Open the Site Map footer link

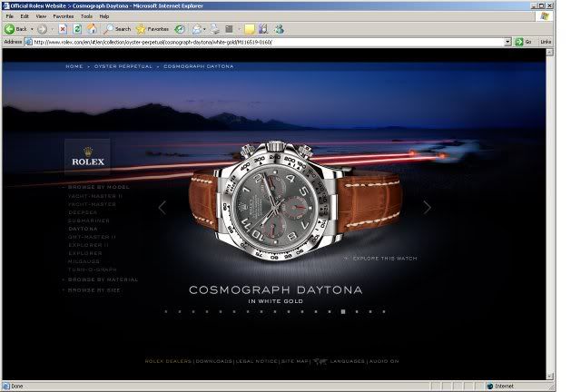(x=295, y=361)
